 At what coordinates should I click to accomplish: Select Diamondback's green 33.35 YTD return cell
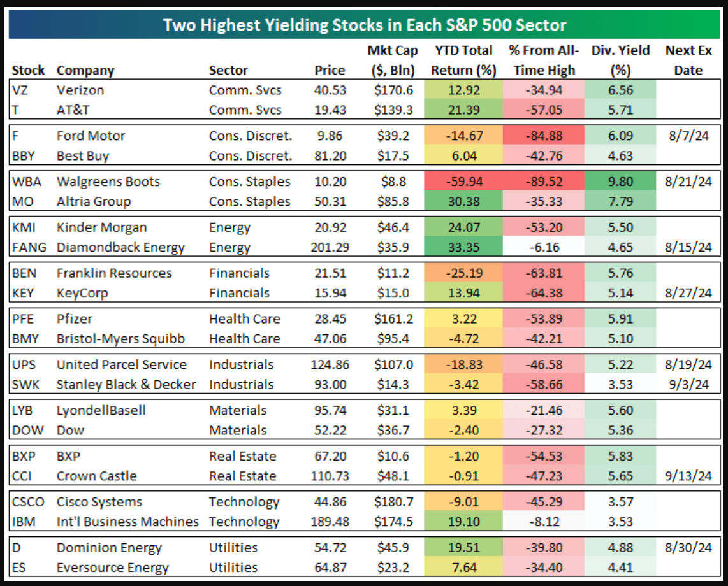[463, 247]
